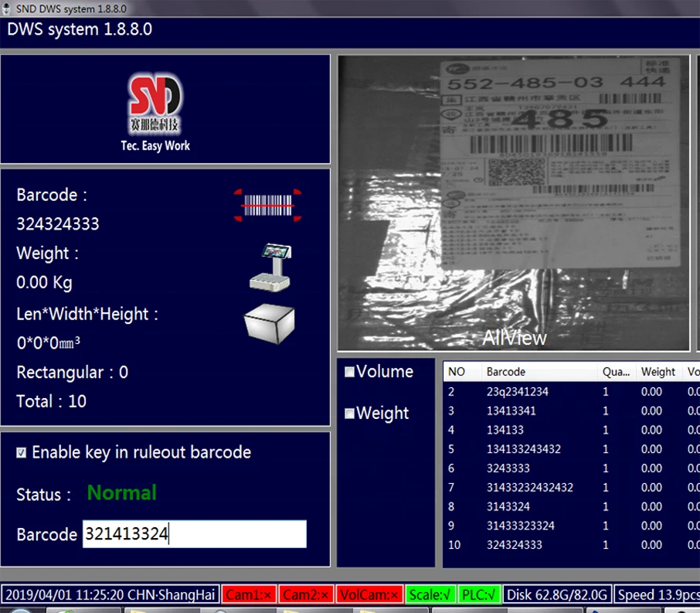Enable the Volume checkbox

pyautogui.click(x=349, y=372)
